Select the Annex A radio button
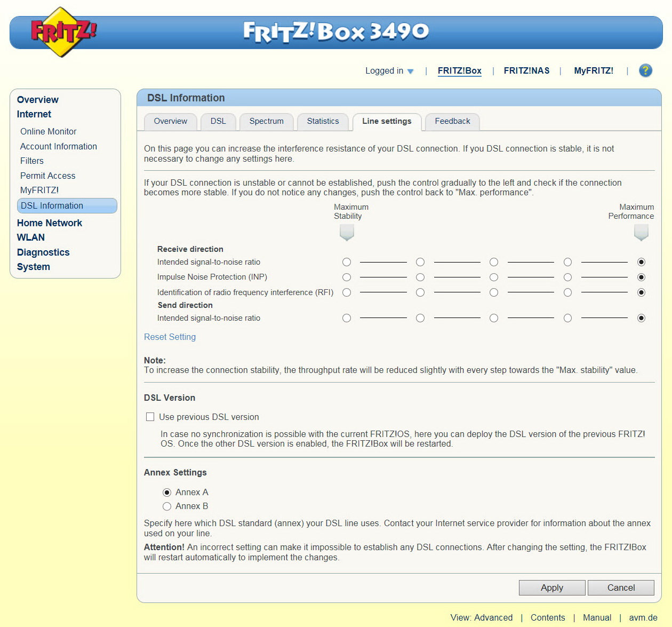672x627 pixels. click(x=167, y=493)
